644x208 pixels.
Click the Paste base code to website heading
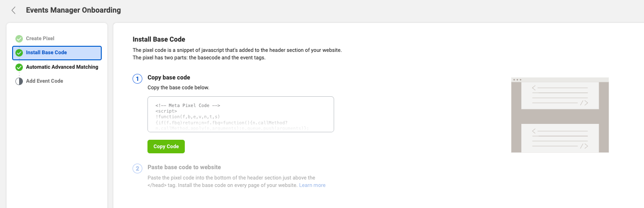pyautogui.click(x=184, y=167)
